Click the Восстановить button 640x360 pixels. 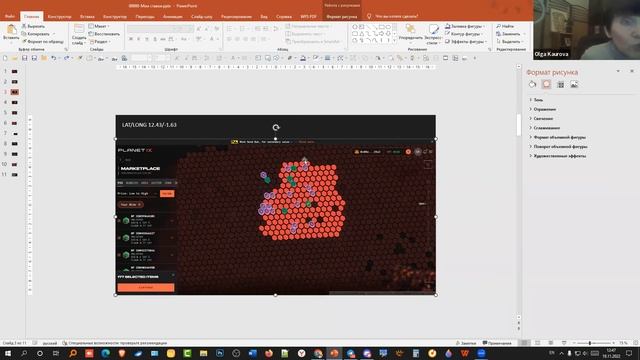(104, 34)
